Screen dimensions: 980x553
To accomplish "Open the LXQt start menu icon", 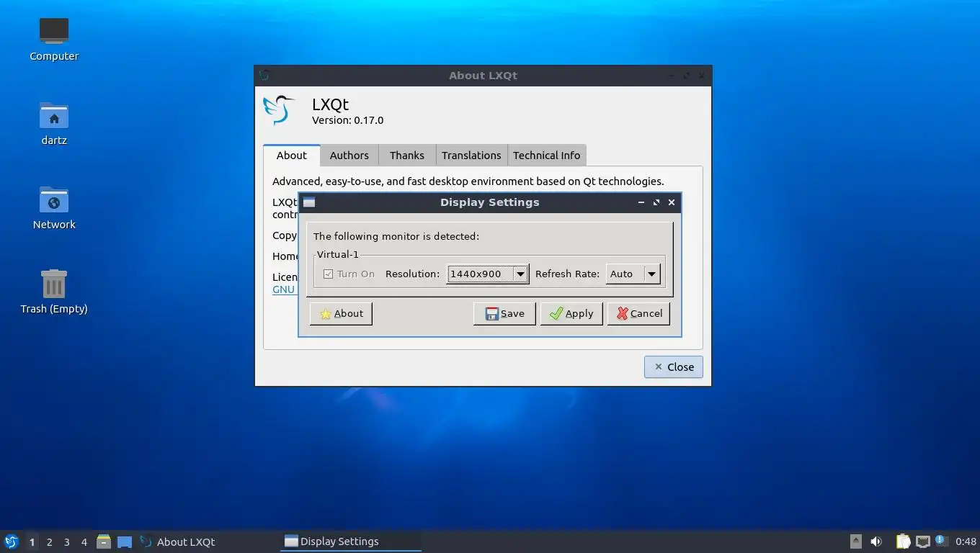I will click(11, 541).
